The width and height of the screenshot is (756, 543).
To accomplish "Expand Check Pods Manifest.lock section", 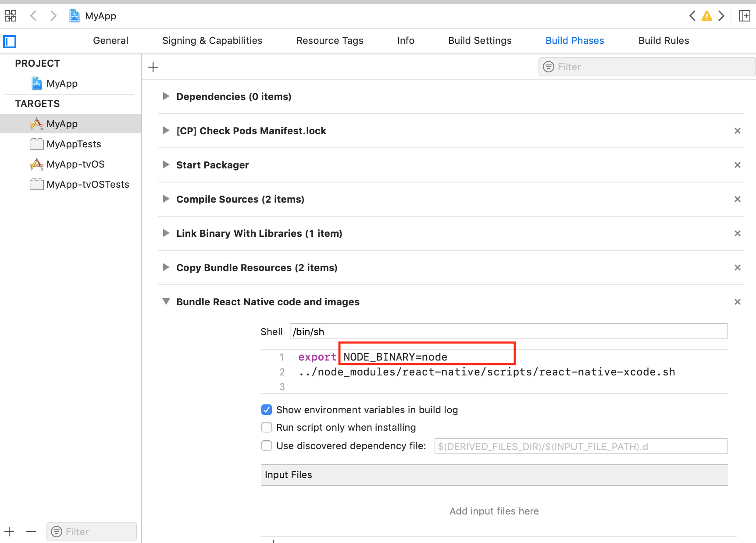I will [166, 130].
